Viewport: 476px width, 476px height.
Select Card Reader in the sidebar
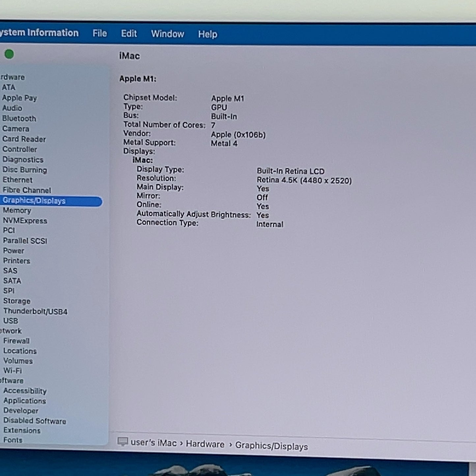coord(24,139)
